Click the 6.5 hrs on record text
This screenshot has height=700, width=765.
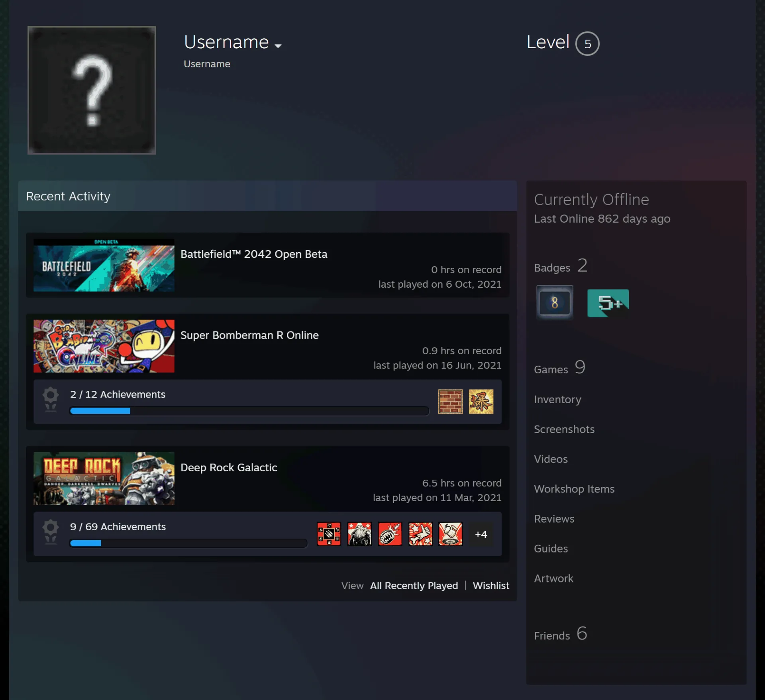(x=462, y=483)
